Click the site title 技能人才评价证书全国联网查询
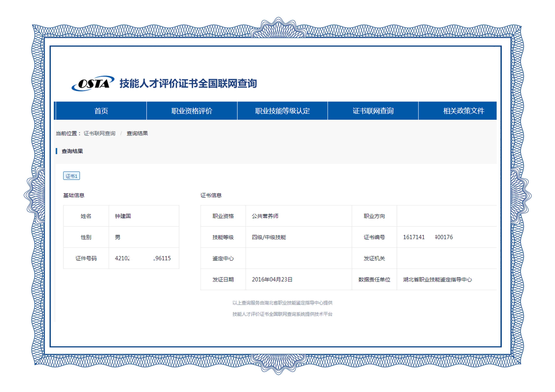The height and width of the screenshot is (392, 555). pyautogui.click(x=188, y=84)
